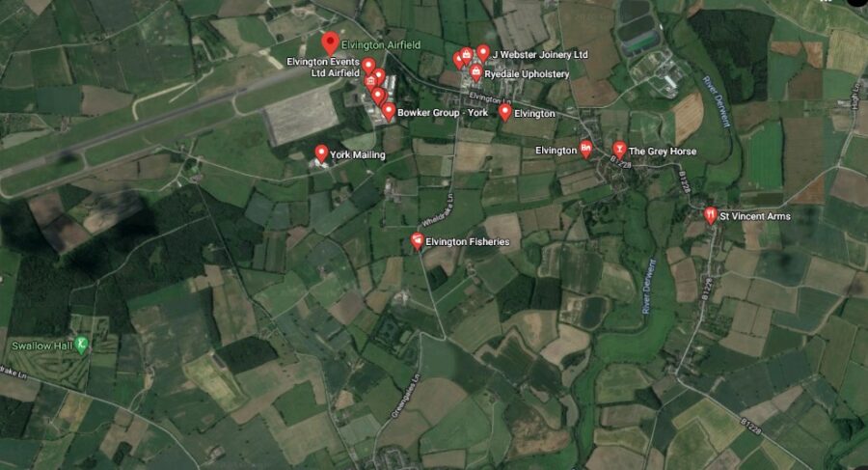Click the Swallow Hall label text
Viewport: 868px width, 470px height.
pyautogui.click(x=42, y=346)
